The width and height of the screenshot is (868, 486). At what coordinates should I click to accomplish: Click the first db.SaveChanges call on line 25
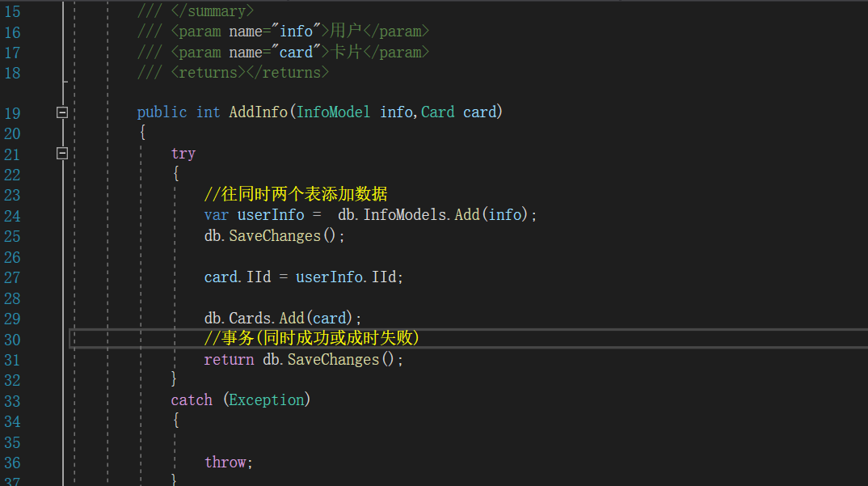[275, 236]
